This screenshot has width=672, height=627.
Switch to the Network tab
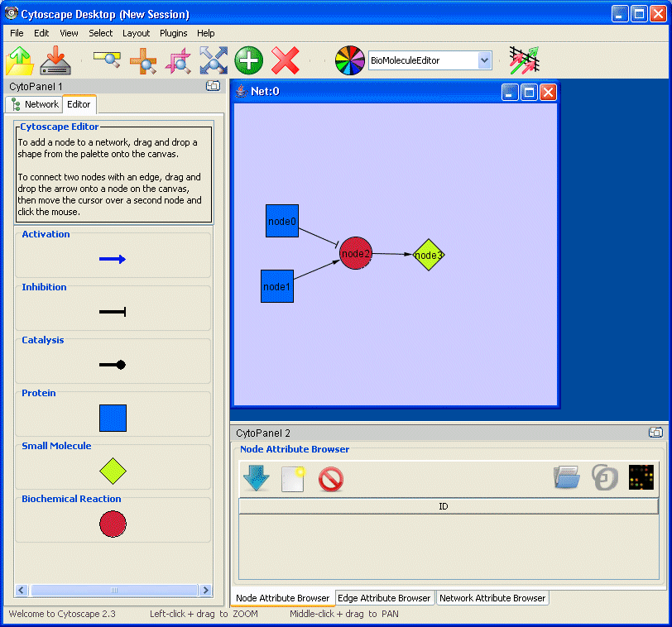click(x=35, y=104)
